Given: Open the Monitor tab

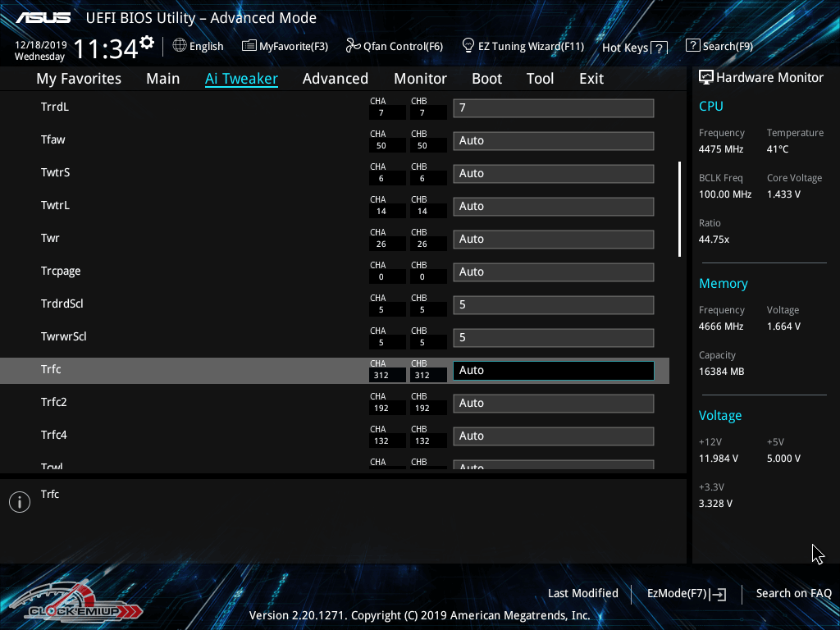Looking at the screenshot, I should [x=420, y=79].
